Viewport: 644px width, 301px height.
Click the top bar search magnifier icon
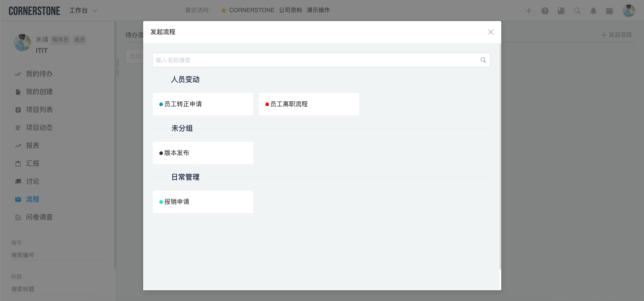[x=577, y=11]
